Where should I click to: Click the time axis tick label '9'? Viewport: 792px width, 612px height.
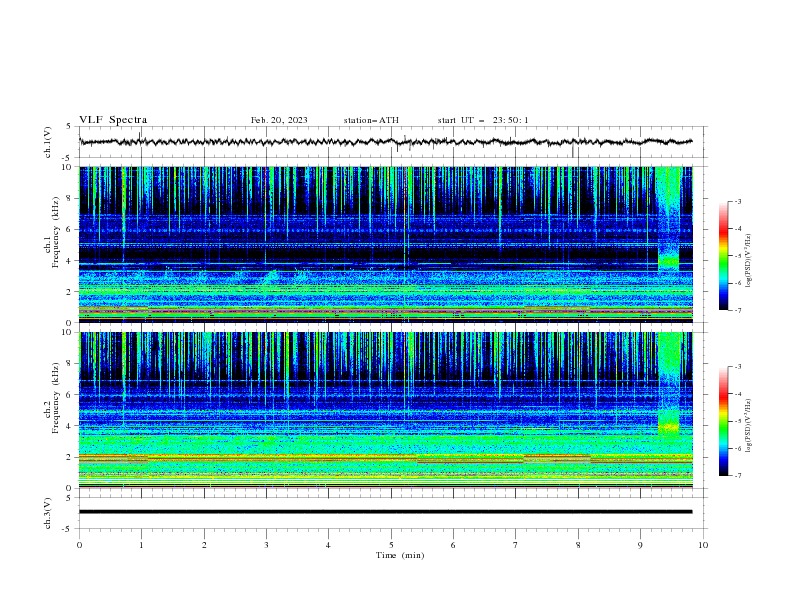pyautogui.click(x=640, y=545)
